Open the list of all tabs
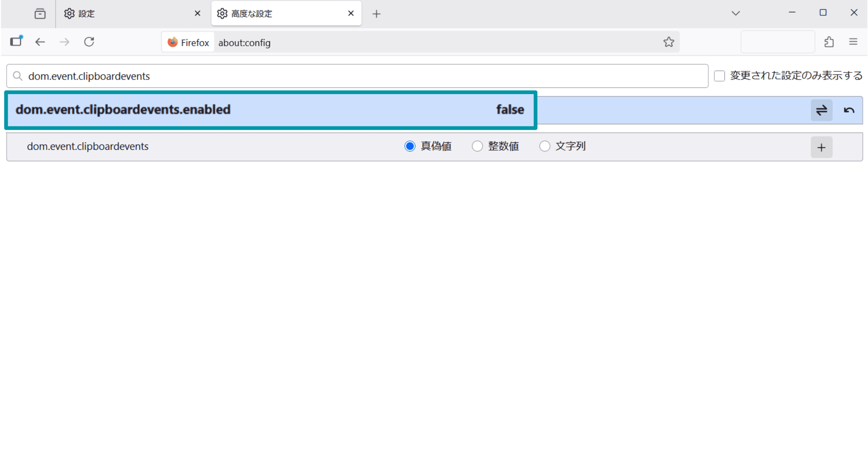This screenshot has width=868, height=452. (735, 13)
